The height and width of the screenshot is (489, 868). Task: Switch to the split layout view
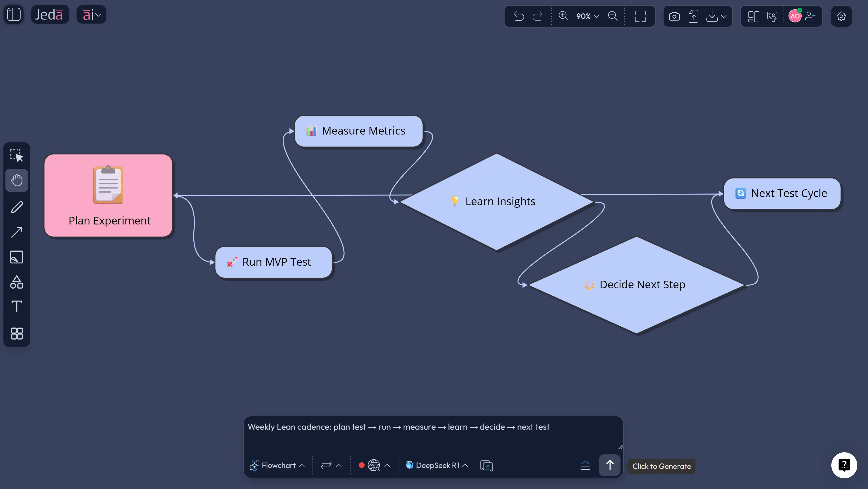pos(754,16)
